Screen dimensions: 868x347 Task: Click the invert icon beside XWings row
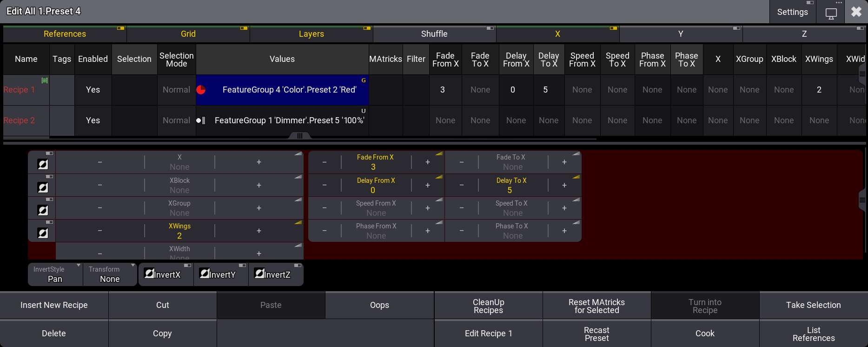point(42,233)
